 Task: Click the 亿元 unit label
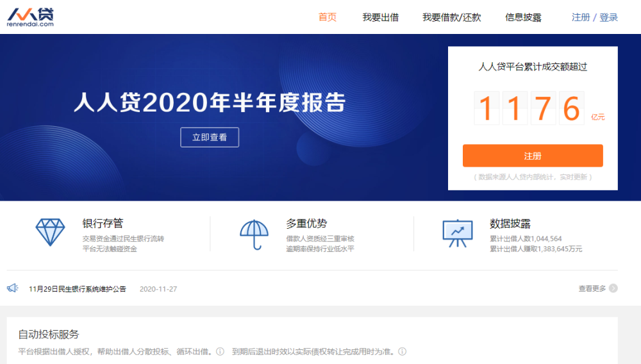tap(597, 117)
